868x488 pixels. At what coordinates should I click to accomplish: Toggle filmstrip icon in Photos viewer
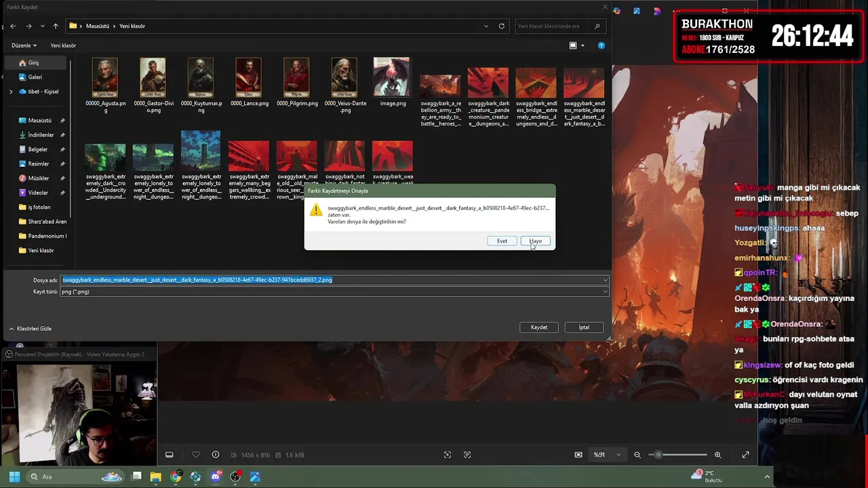170,455
